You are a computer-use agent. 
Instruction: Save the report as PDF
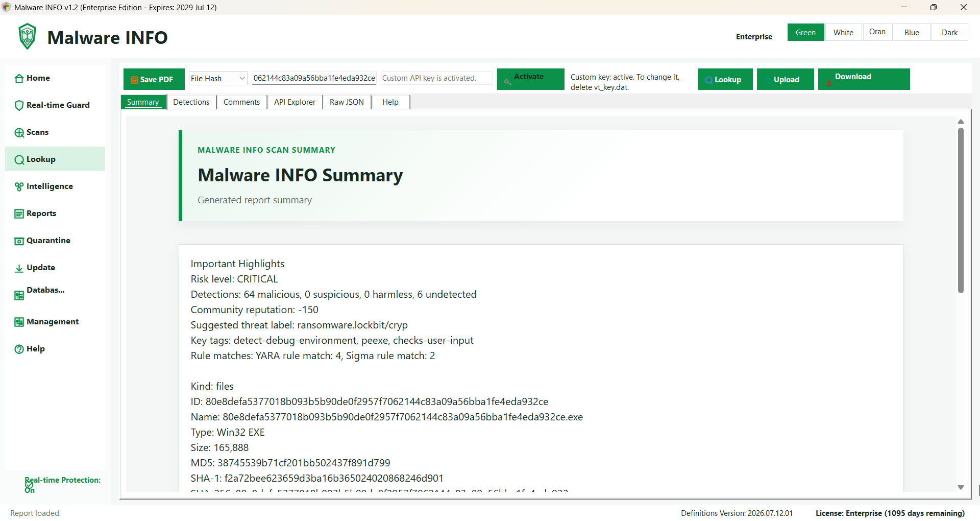coord(154,79)
